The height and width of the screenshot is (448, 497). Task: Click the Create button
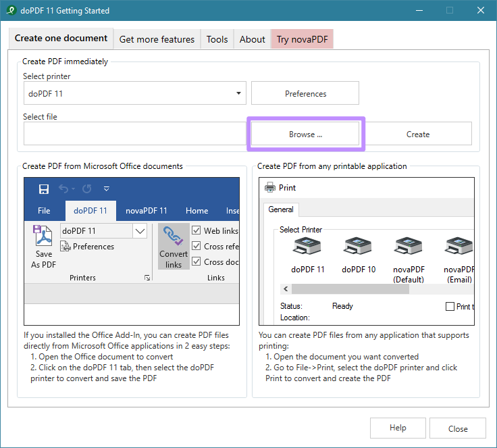[418, 134]
